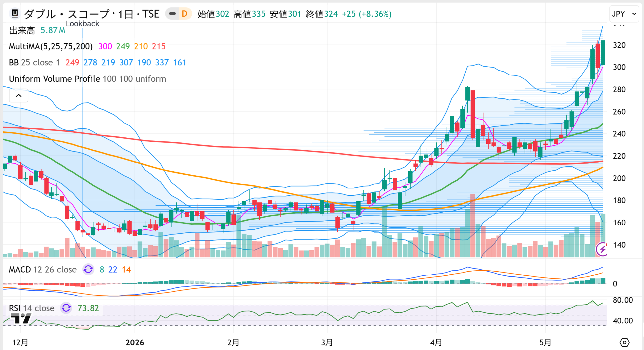Click the RSI refresh status icon

66,308
